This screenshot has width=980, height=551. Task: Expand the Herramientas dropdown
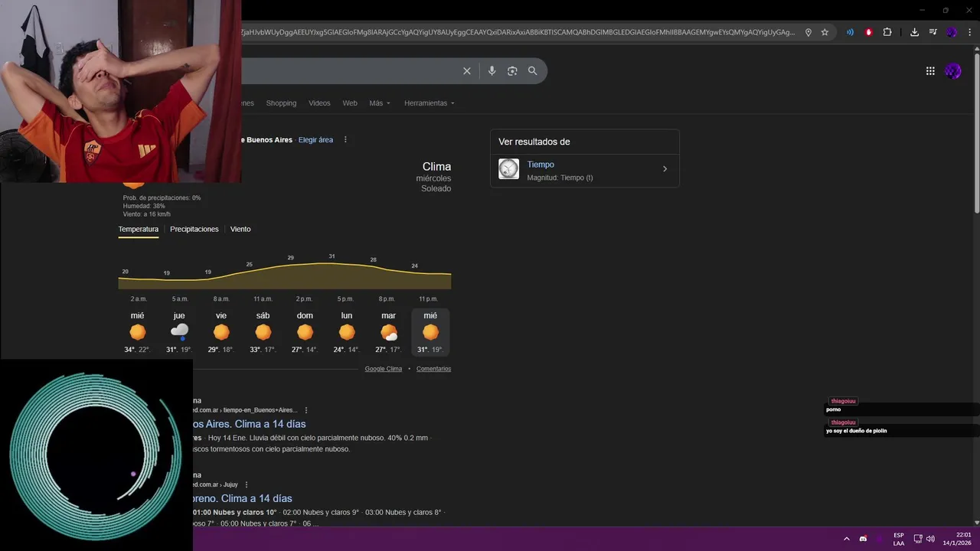click(x=430, y=103)
